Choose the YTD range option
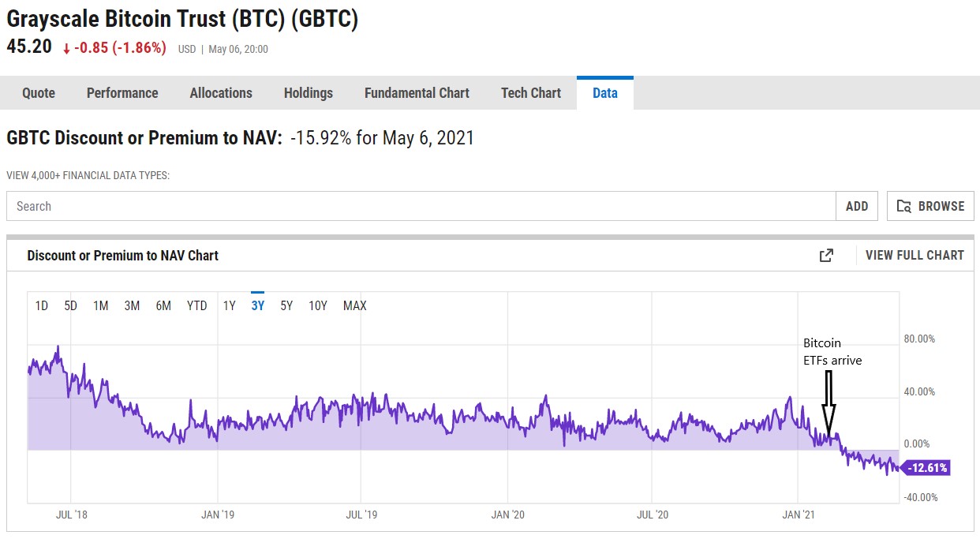This screenshot has width=980, height=539. [196, 305]
